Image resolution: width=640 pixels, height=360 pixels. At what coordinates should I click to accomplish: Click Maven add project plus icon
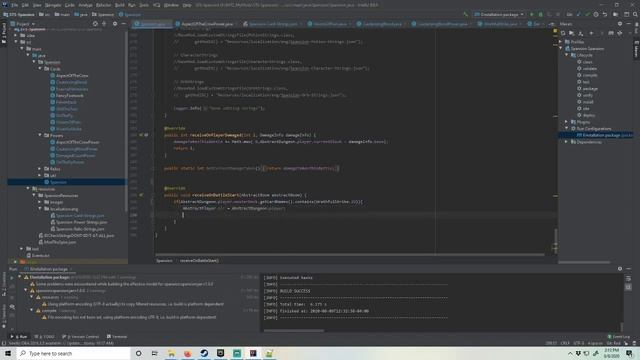pyautogui.click(x=591, y=33)
